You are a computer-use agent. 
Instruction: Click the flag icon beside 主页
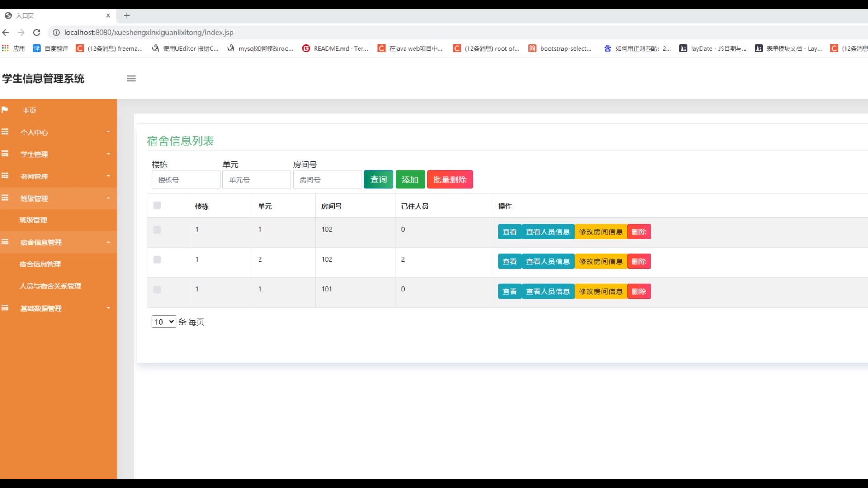[x=5, y=110]
